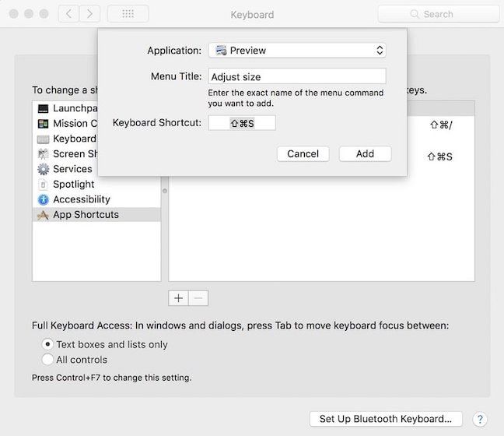Select the Mission Control icon in the list
This screenshot has height=436, width=504.
tap(44, 124)
